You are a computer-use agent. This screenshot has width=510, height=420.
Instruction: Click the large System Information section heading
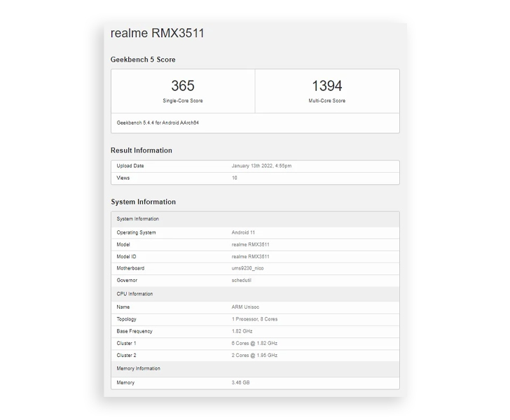click(x=143, y=202)
